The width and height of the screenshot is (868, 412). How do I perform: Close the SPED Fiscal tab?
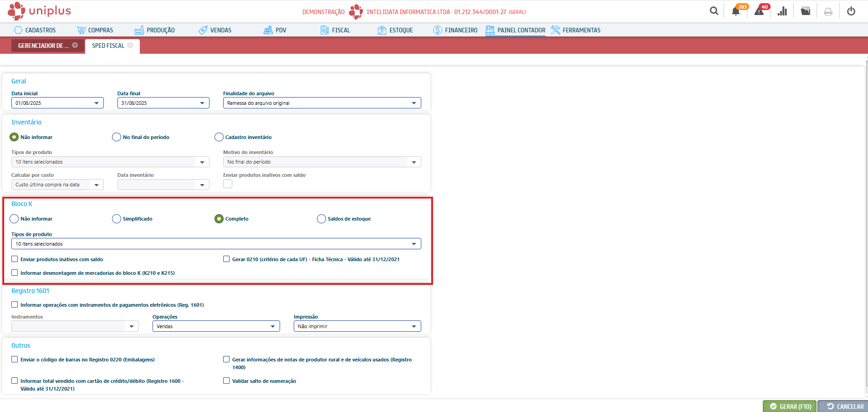[130, 45]
